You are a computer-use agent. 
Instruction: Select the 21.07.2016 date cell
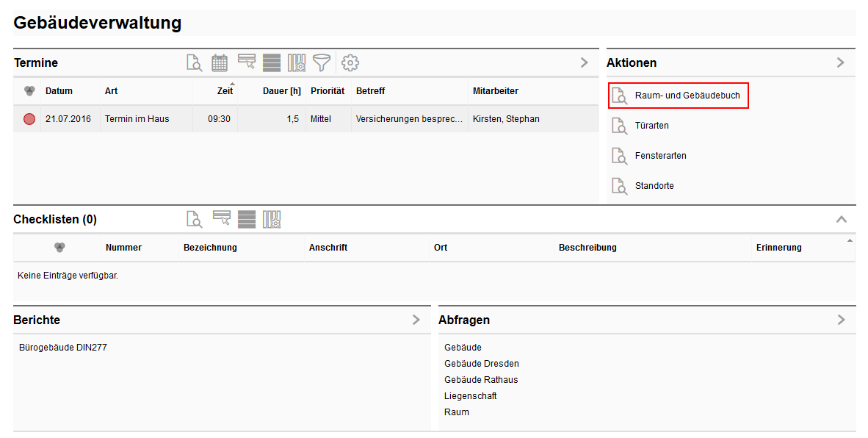pyautogui.click(x=68, y=119)
